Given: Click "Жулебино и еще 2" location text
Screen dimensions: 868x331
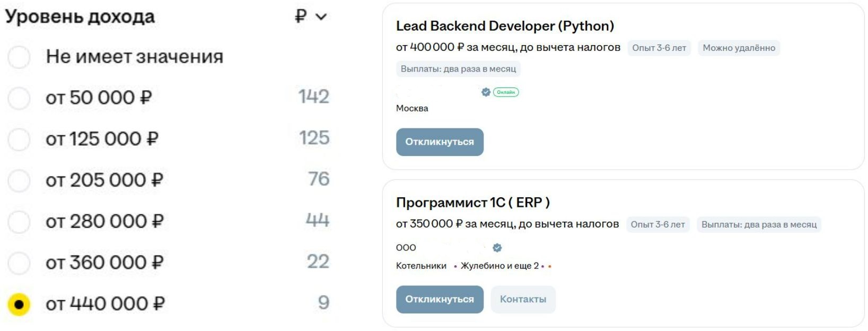Looking at the screenshot, I should pyautogui.click(x=499, y=266).
